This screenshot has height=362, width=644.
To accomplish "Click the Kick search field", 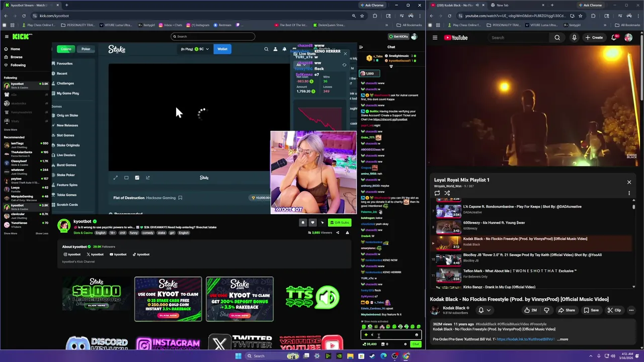I will click(212, 36).
